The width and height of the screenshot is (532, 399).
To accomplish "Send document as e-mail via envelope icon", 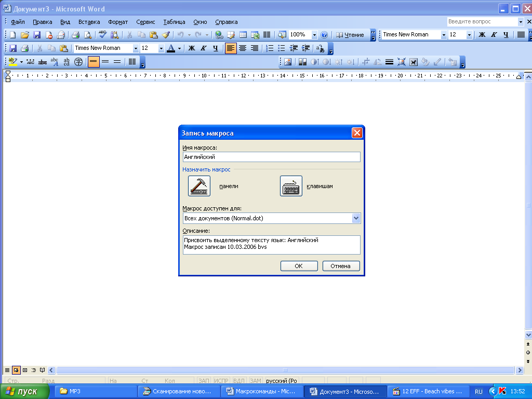I will (61, 35).
